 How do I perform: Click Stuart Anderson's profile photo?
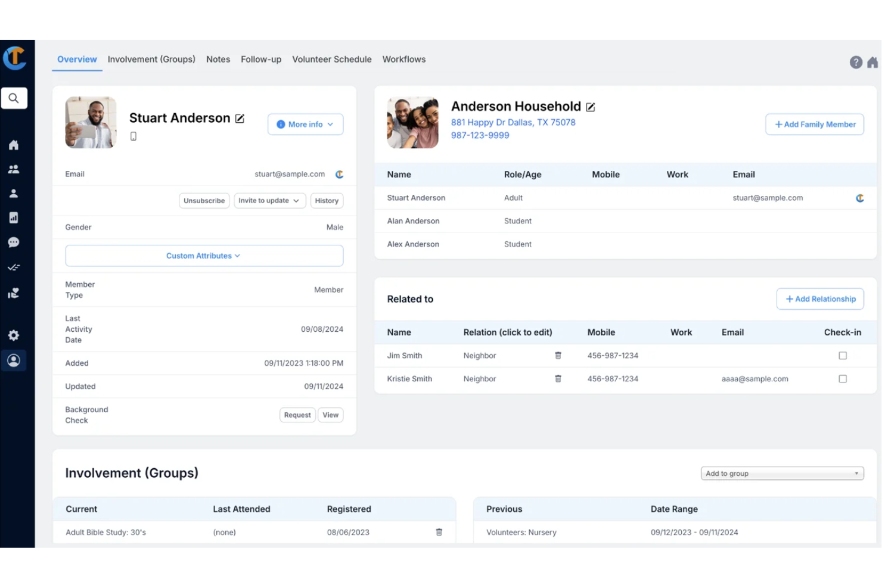(91, 123)
